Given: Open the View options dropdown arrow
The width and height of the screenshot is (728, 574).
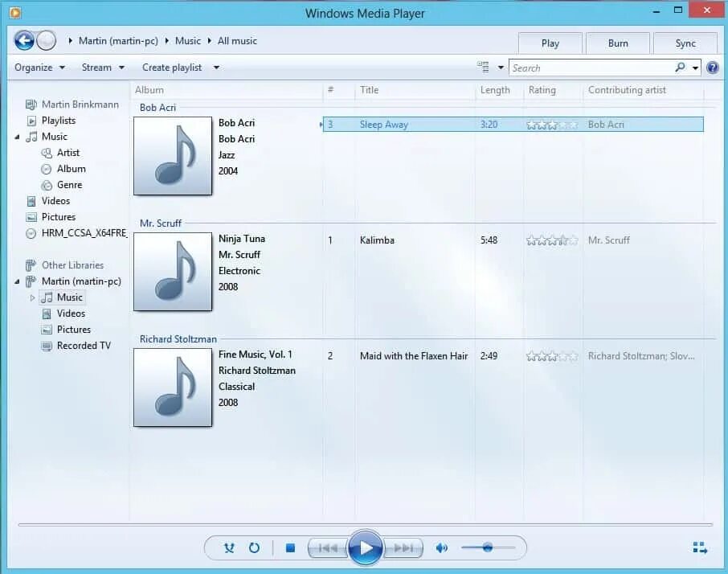Looking at the screenshot, I should coord(501,68).
